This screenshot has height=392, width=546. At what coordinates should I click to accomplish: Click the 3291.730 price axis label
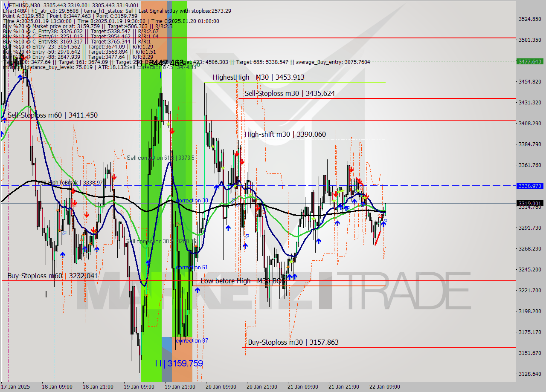coord(530,228)
